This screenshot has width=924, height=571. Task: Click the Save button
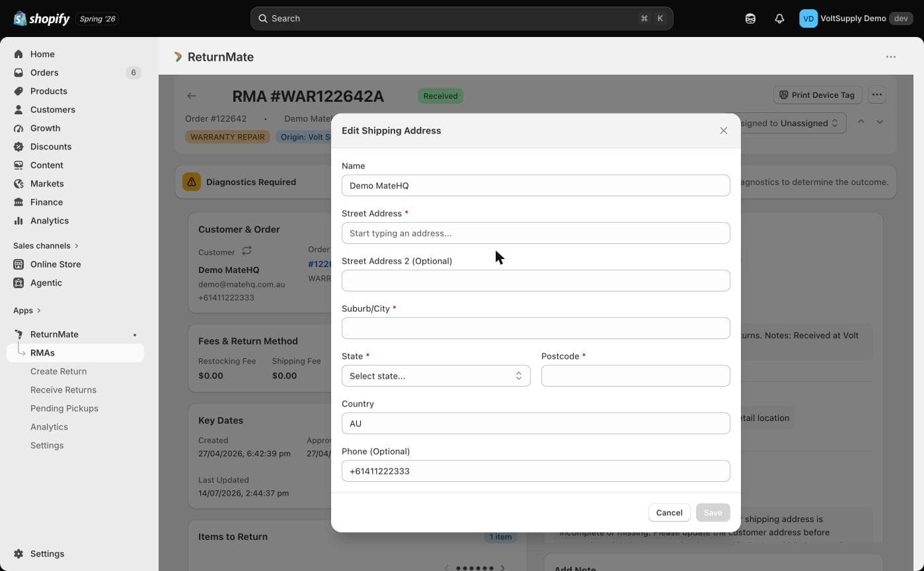pos(712,513)
